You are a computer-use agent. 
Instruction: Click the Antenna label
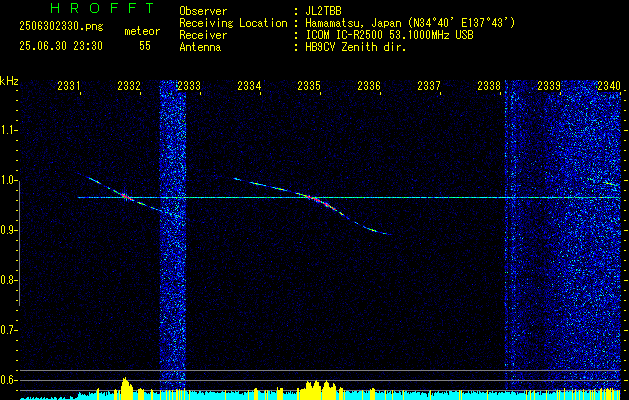[x=200, y=47]
